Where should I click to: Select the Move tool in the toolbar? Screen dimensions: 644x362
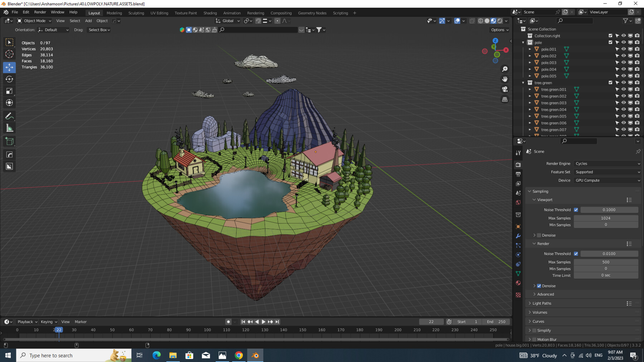(9, 67)
